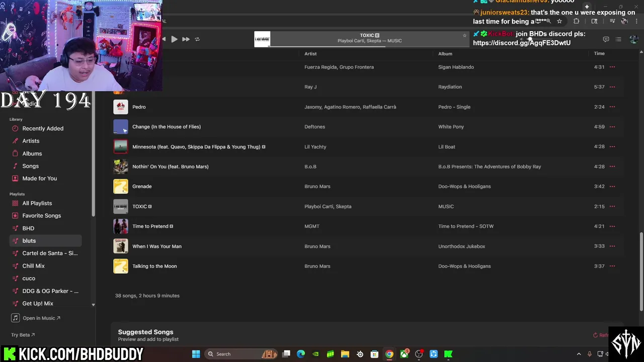Viewport: 644px width, 362px height.
Task: Open more options for Change (In the House of Flies)
Action: tap(612, 127)
